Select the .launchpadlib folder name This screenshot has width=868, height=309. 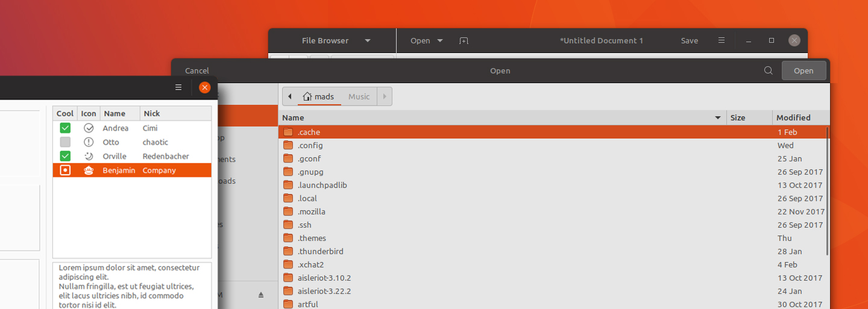(322, 185)
